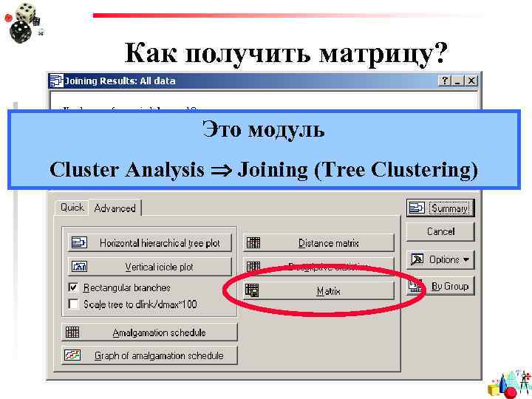Click the Options hammer icon
Screen dimensions: 532x399
coord(417,259)
